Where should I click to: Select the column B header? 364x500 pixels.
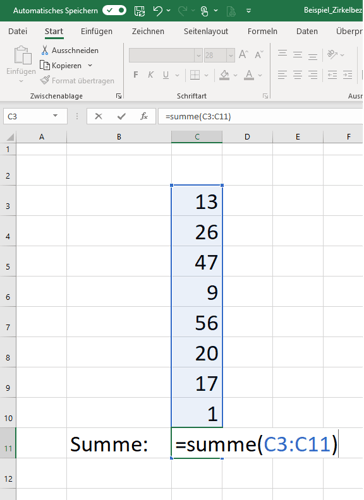119,137
